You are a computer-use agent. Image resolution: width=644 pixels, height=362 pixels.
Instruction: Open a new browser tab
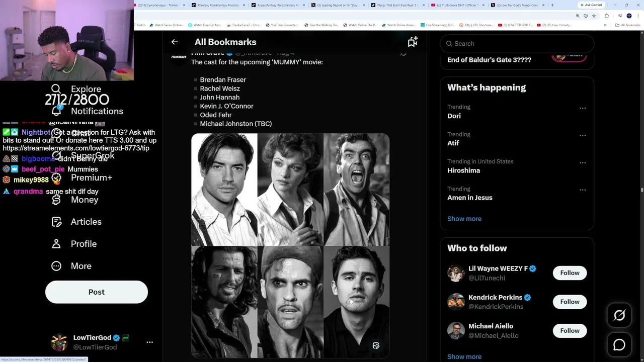[552, 5]
